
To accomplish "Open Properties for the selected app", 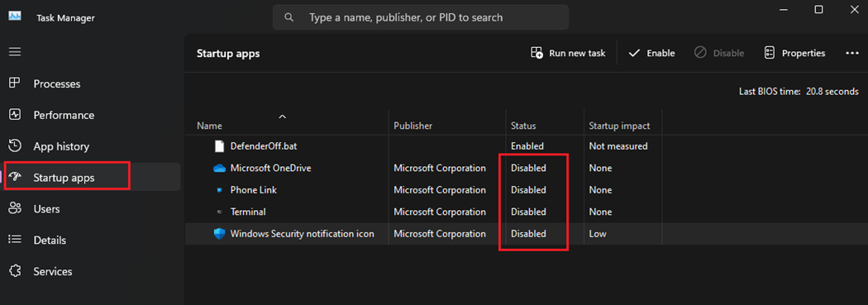I will pos(794,53).
